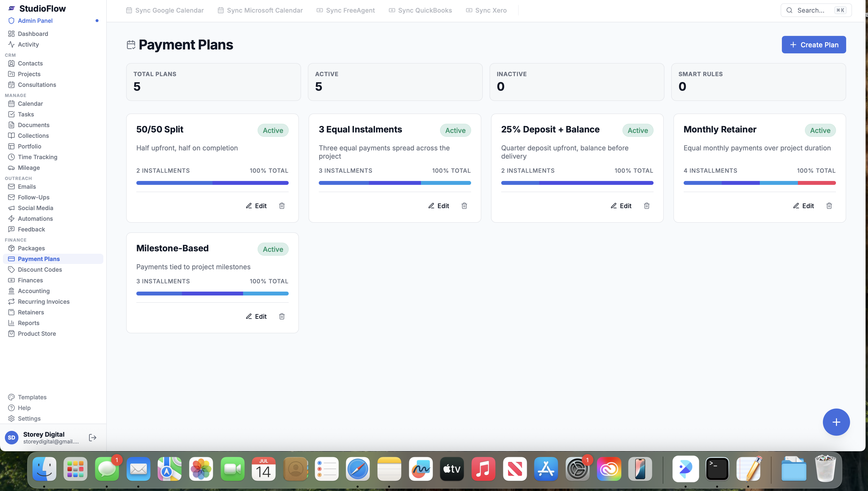
Task: Open Terminal from the dock
Action: [x=717, y=469]
